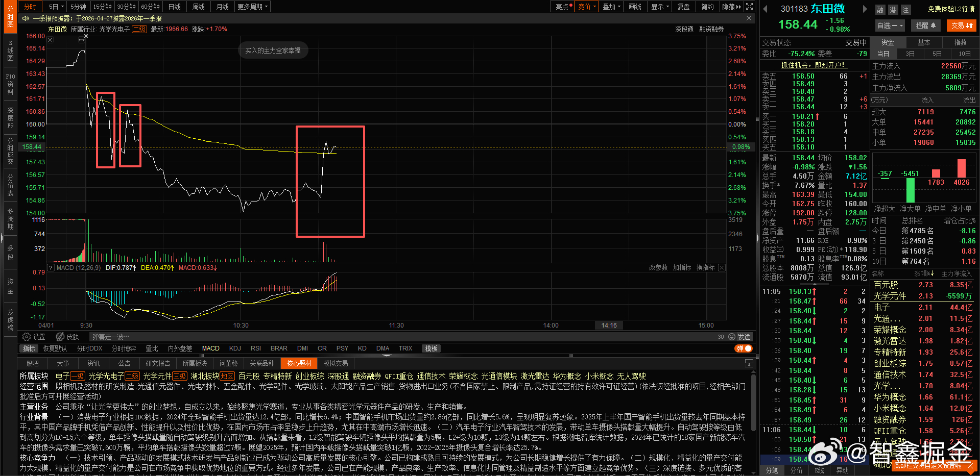Select the 当日 fund-flow period
The width and height of the screenshot is (980, 476).
coord(883,54)
